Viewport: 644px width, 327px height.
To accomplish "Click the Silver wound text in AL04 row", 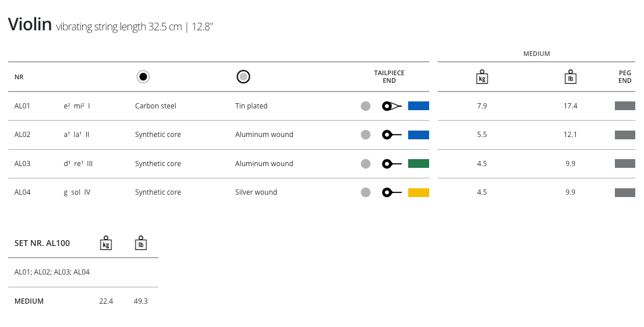I will point(256,192).
